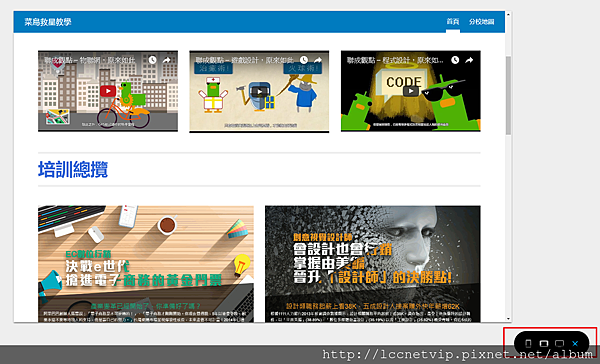Click the page scrollbar up arrow

508,15
